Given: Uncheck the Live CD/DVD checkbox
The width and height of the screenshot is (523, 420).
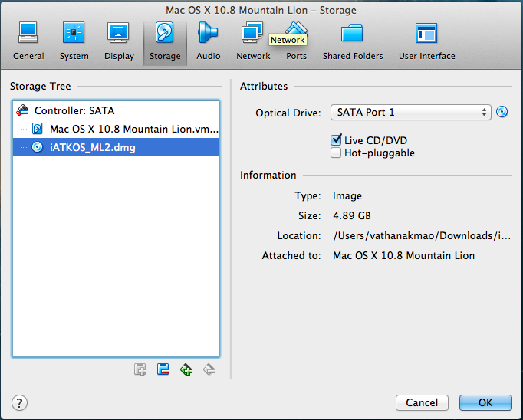Looking at the screenshot, I should click(336, 140).
